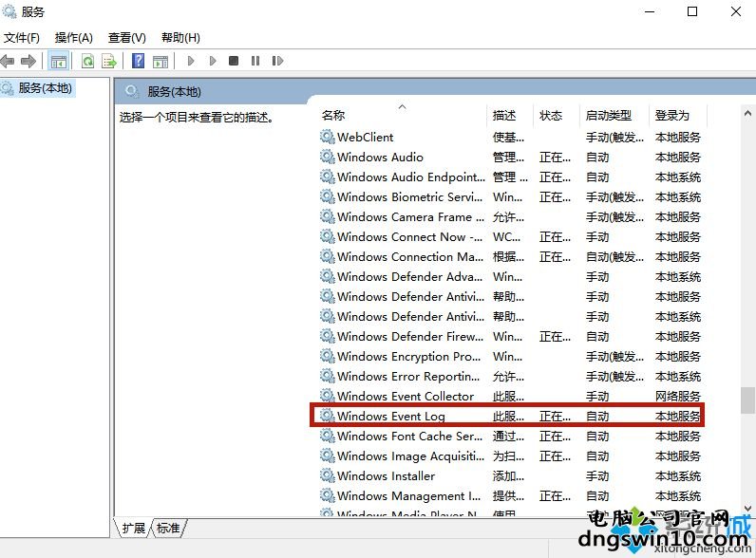The height and width of the screenshot is (558, 756).
Task: Click the gear icon beside Windows Audio
Action: [x=328, y=157]
